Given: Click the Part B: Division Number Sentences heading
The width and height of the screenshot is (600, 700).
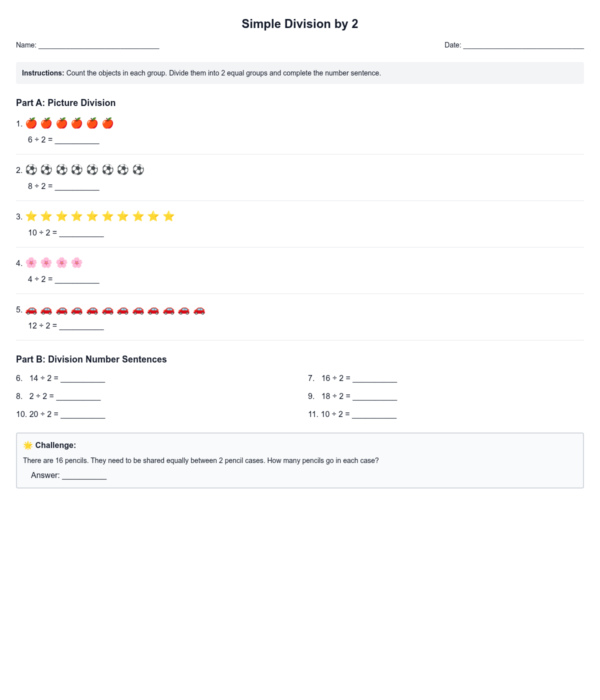Looking at the screenshot, I should coord(91,359).
